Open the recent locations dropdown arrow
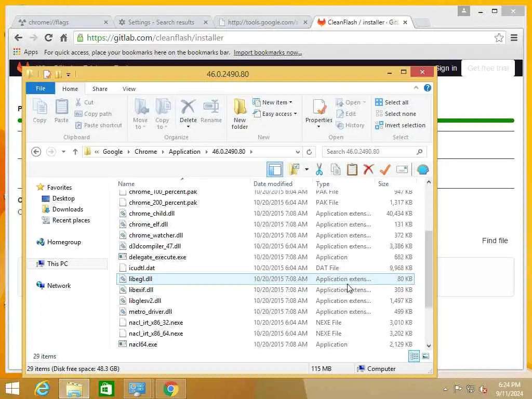 pyautogui.click(x=63, y=152)
